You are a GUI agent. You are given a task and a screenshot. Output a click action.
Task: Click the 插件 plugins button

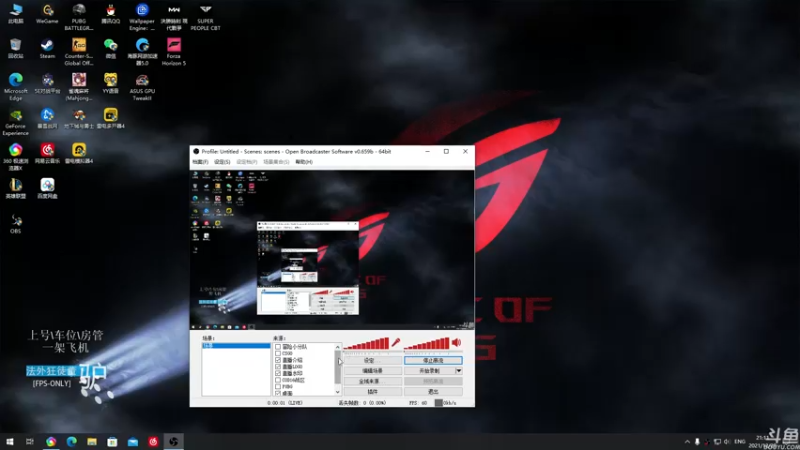click(372, 392)
